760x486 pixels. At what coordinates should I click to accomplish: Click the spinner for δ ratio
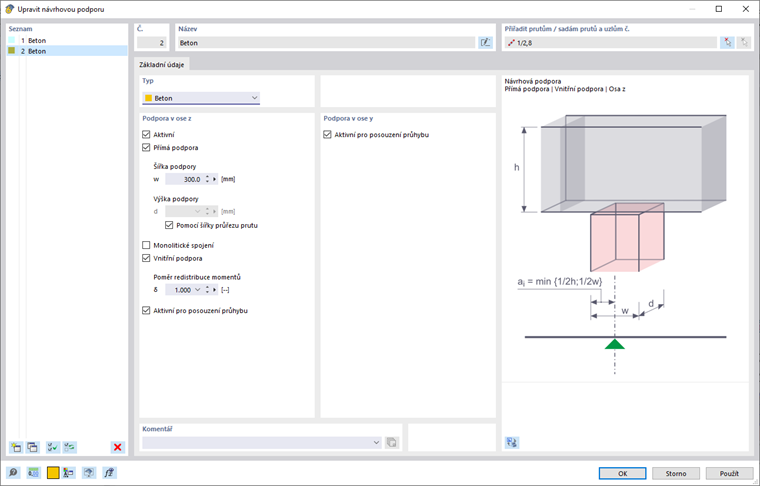pos(207,290)
